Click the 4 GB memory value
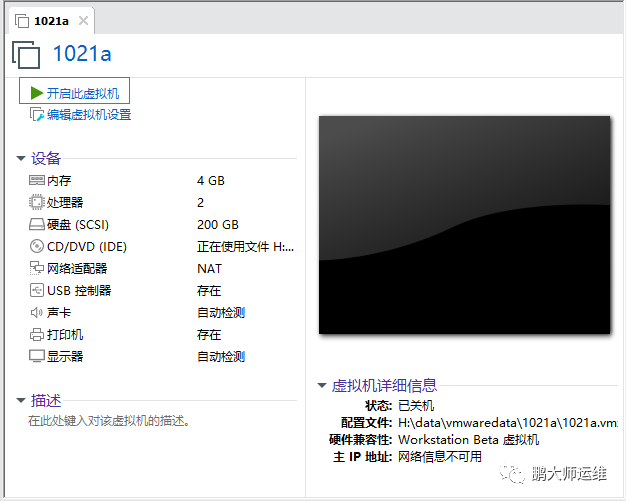The height and width of the screenshot is (501, 626). pyautogui.click(x=211, y=180)
